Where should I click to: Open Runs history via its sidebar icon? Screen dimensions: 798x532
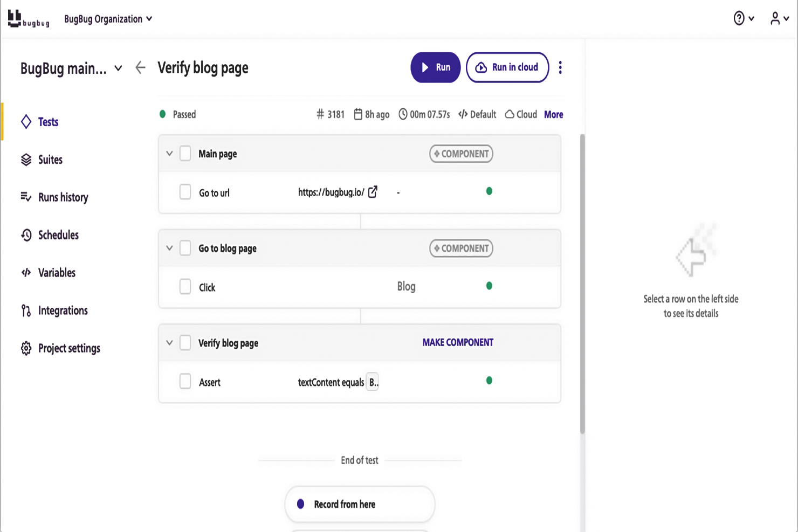coord(26,197)
